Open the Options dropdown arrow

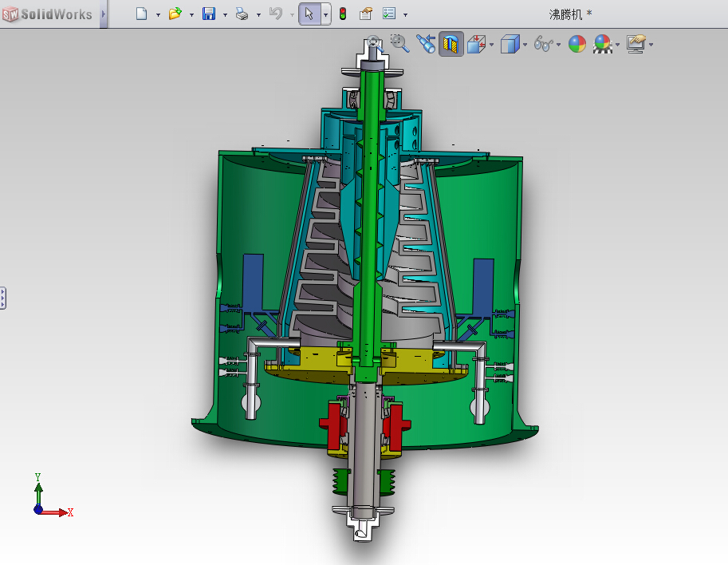[x=405, y=14]
